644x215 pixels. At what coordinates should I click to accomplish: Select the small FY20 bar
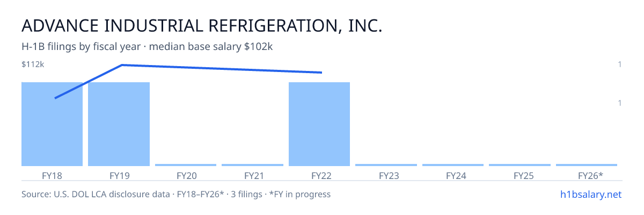coord(186,165)
